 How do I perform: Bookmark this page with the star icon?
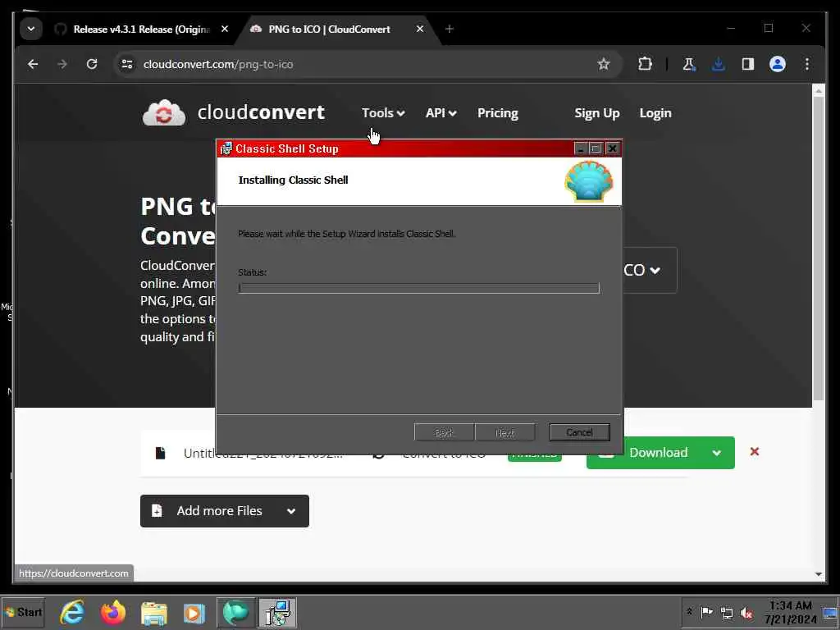tap(603, 64)
